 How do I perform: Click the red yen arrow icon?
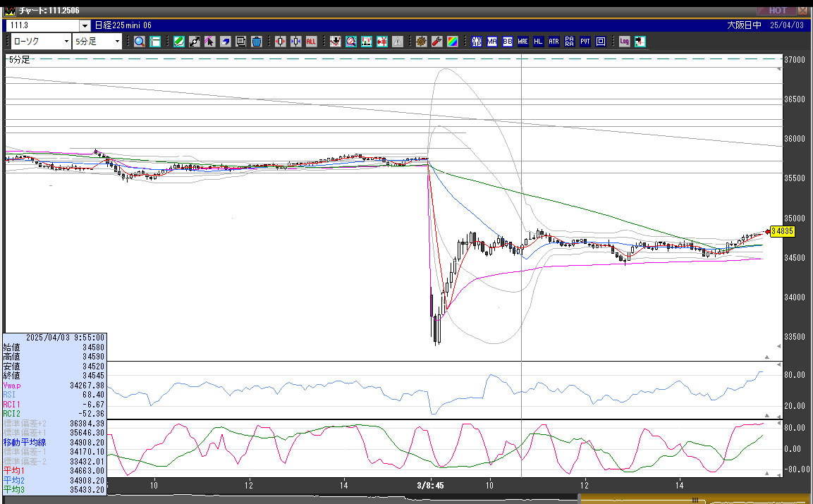382,42
